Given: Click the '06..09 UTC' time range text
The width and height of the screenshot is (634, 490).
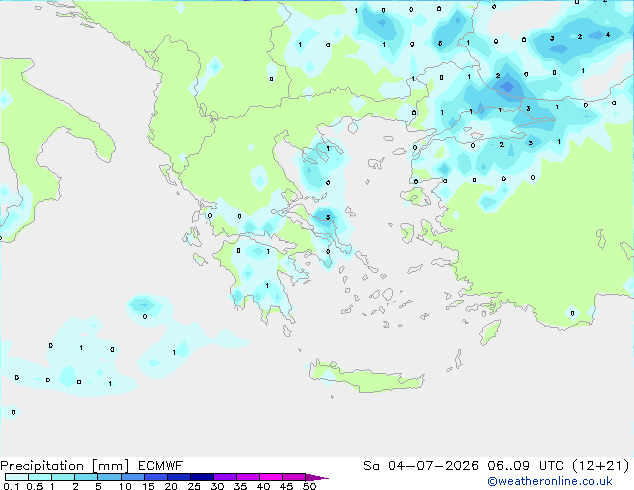Looking at the screenshot, I should [525, 466].
